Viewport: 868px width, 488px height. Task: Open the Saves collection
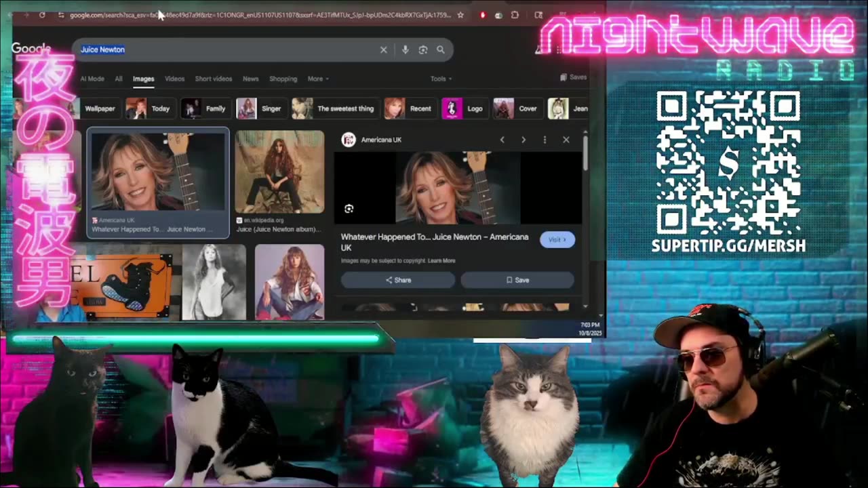pyautogui.click(x=574, y=77)
